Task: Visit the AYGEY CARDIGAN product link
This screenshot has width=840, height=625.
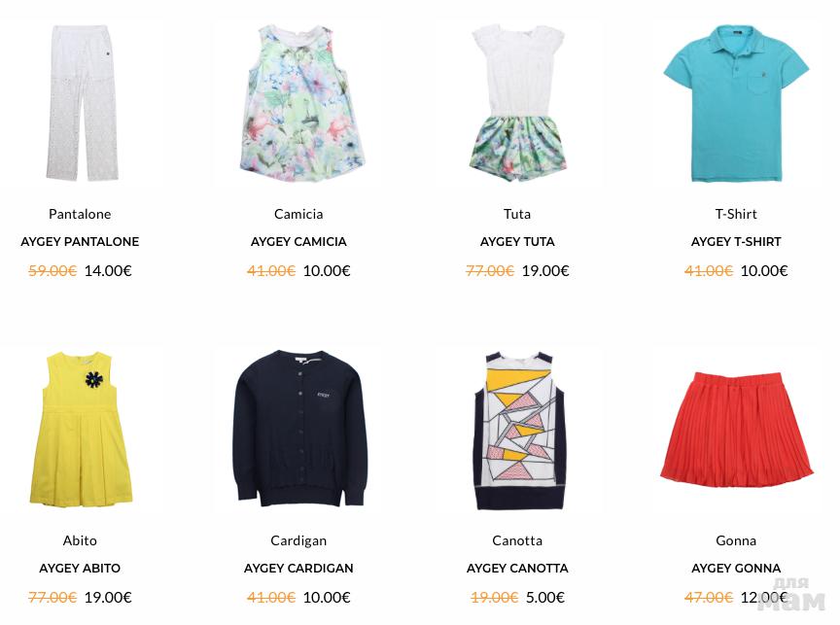Action: (298, 569)
